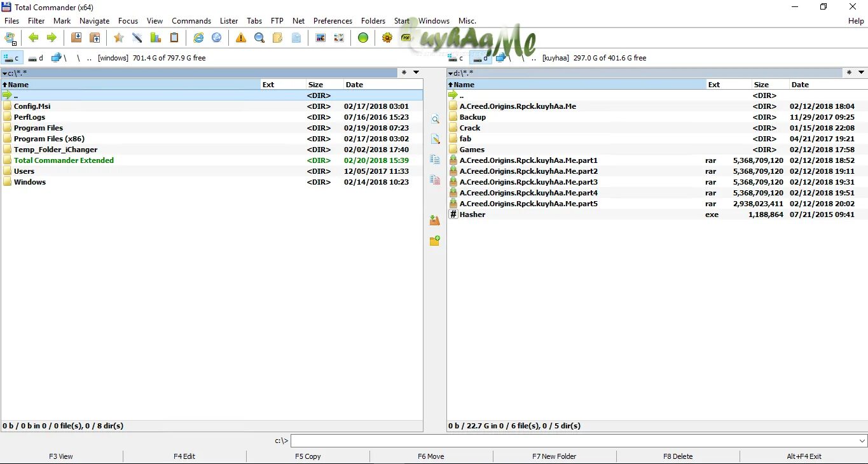Click the blue document toolbar icon
Image resolution: width=868 pixels, height=464 pixels.
point(296,38)
